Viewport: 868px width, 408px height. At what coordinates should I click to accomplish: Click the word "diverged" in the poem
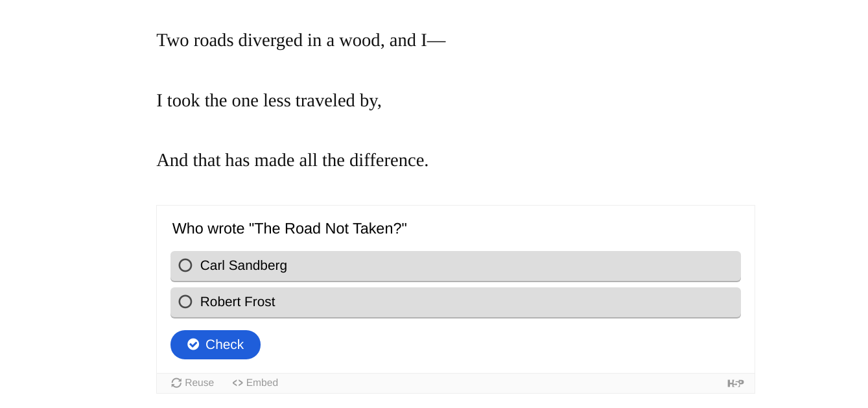(270, 40)
